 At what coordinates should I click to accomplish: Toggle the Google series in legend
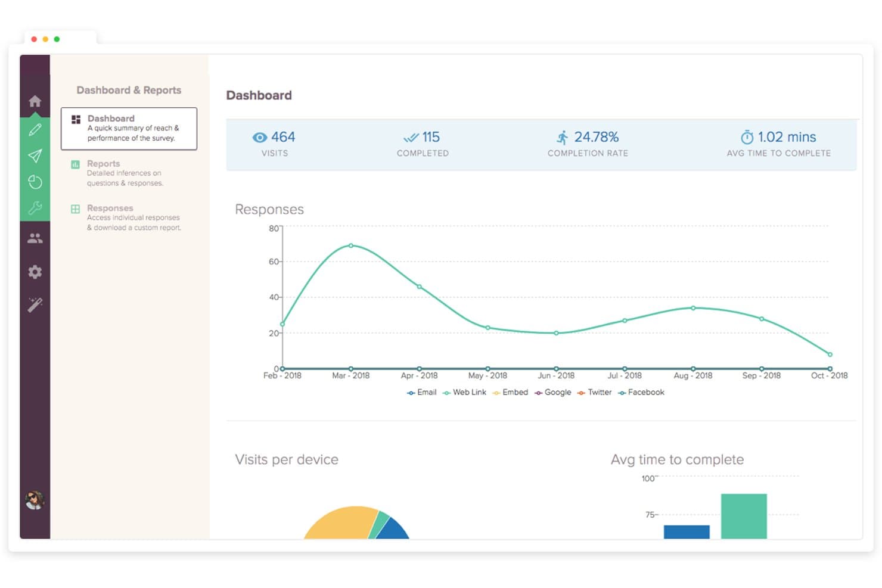[552, 393]
